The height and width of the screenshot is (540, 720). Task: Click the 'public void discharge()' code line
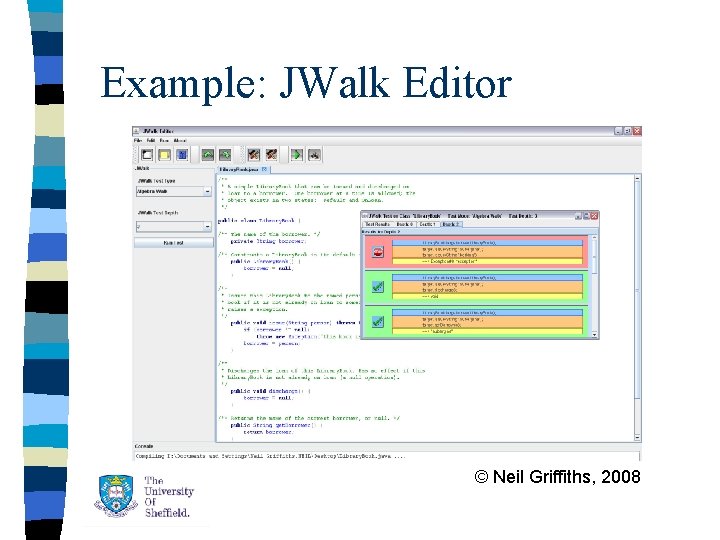pos(270,391)
